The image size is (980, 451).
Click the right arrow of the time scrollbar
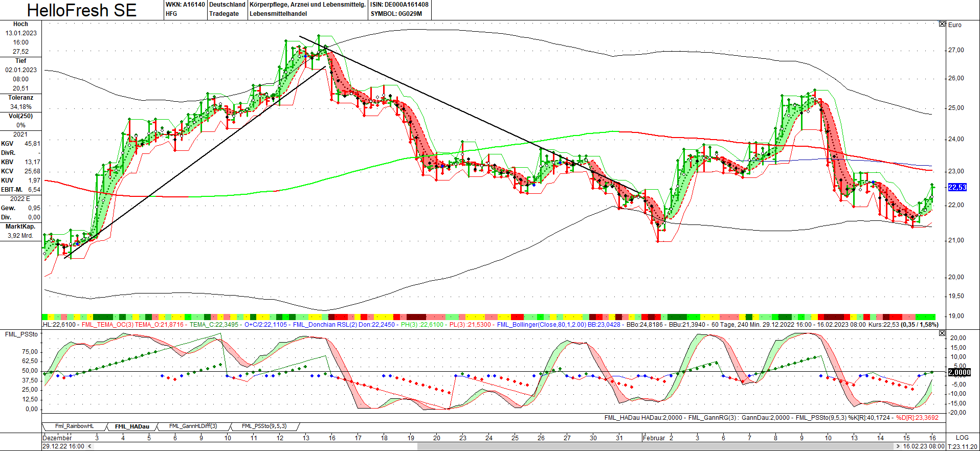click(898, 446)
